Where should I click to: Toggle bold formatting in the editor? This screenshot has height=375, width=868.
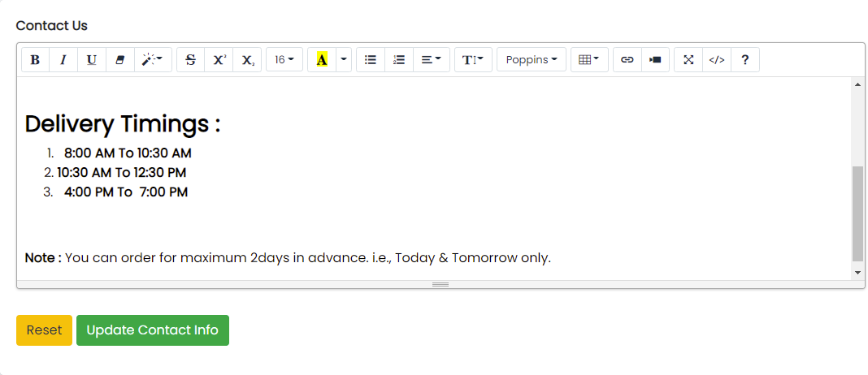35,60
